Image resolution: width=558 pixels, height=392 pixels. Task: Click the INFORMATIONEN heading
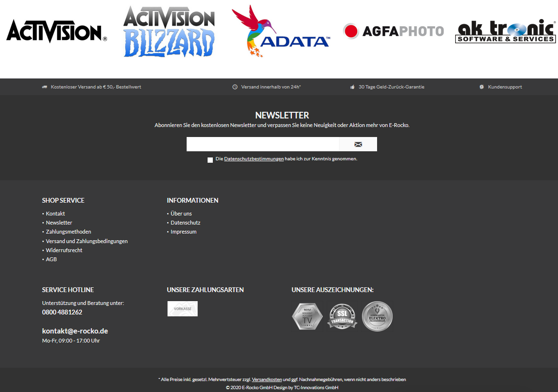[x=192, y=200]
